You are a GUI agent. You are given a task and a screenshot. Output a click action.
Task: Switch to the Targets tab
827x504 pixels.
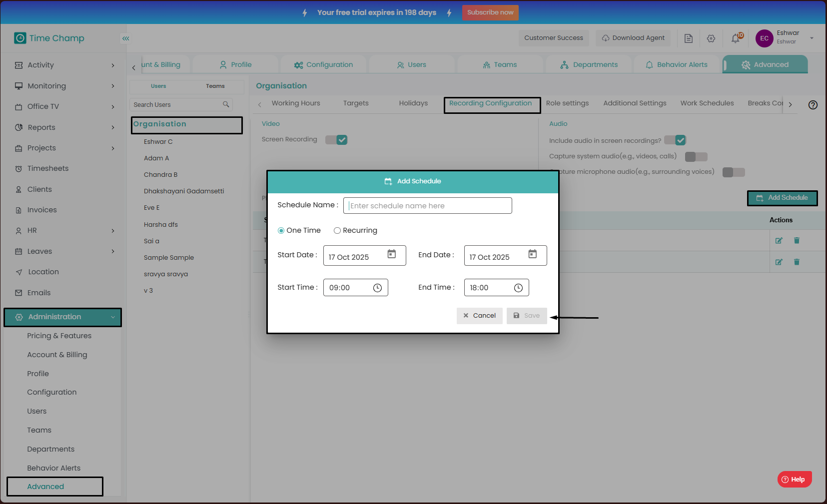[x=356, y=103]
